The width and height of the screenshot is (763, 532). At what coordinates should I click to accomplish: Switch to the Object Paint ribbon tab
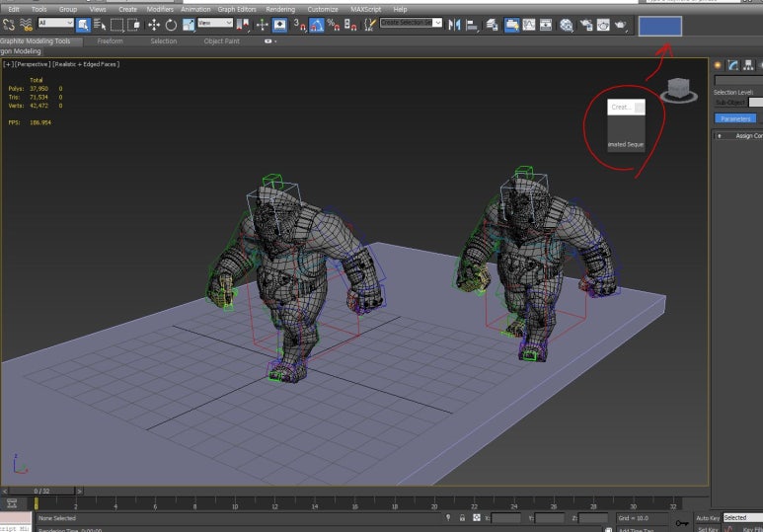pos(221,41)
